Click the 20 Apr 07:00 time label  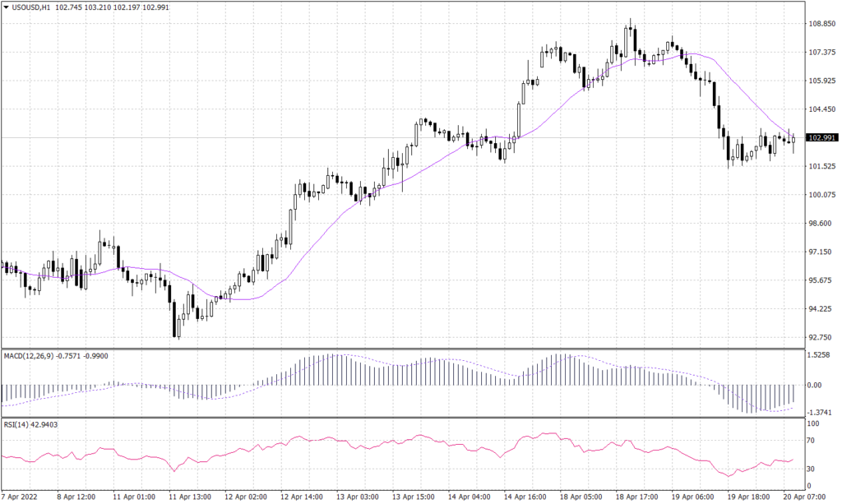803,497
